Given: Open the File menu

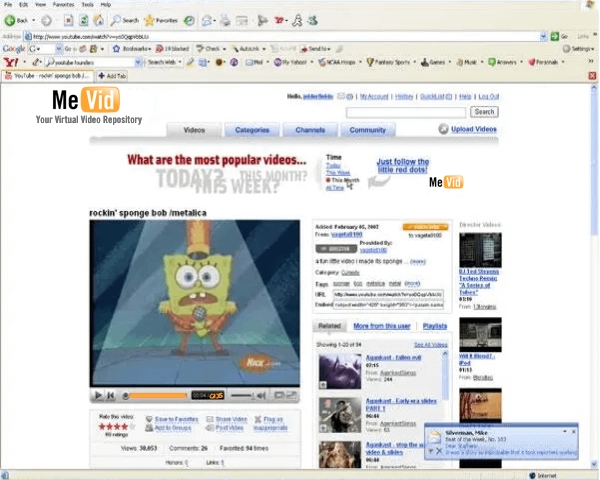Looking at the screenshot, I should pyautogui.click(x=8, y=5).
